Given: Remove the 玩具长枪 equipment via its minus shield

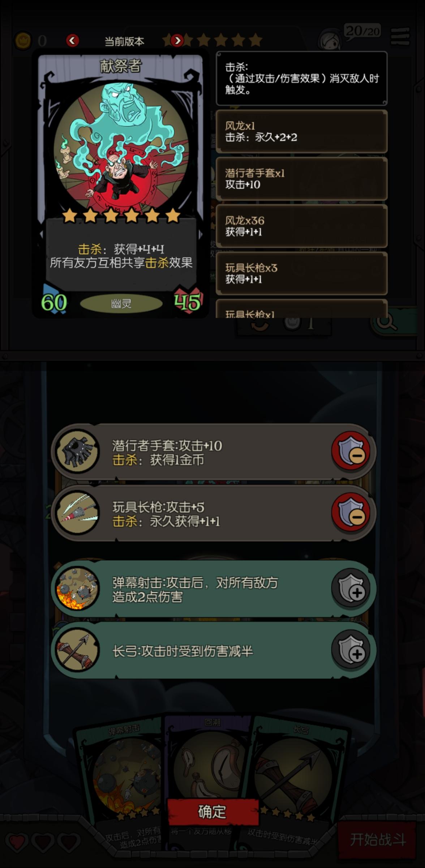Looking at the screenshot, I should click(351, 512).
